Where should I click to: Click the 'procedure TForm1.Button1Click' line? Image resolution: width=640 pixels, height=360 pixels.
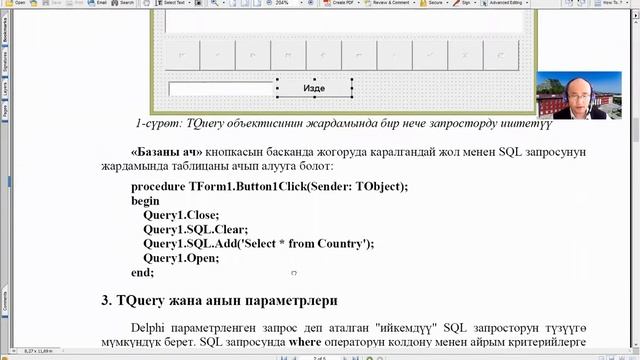[x=269, y=187]
